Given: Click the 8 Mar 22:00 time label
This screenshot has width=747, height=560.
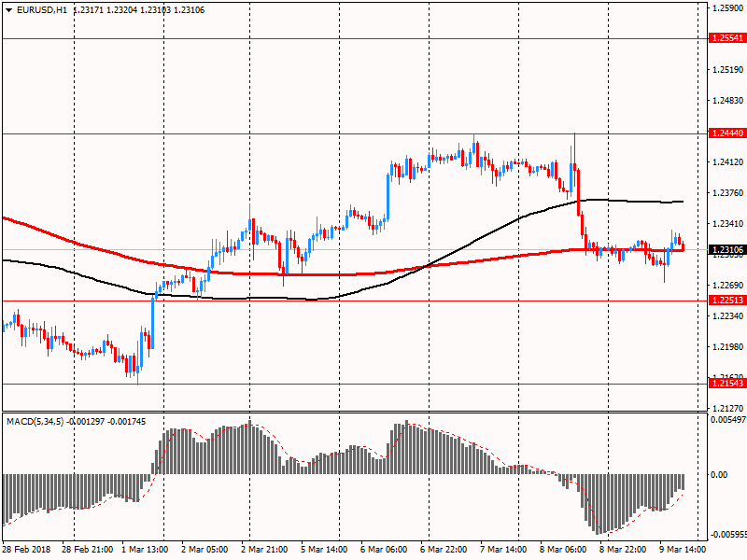Looking at the screenshot, I should 623,550.
